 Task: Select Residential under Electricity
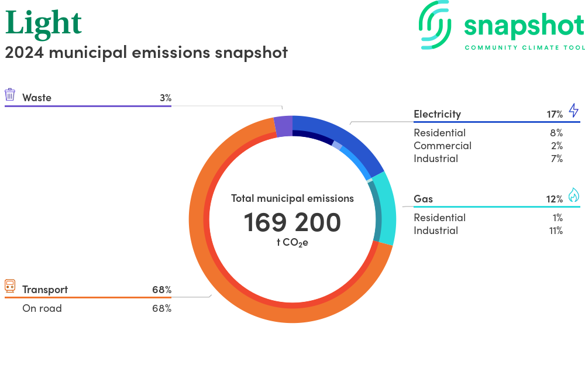(439, 133)
